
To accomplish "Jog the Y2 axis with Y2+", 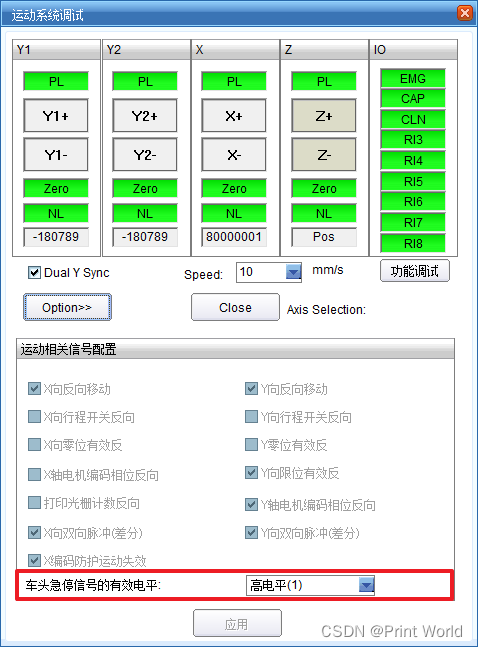I will click(145, 116).
